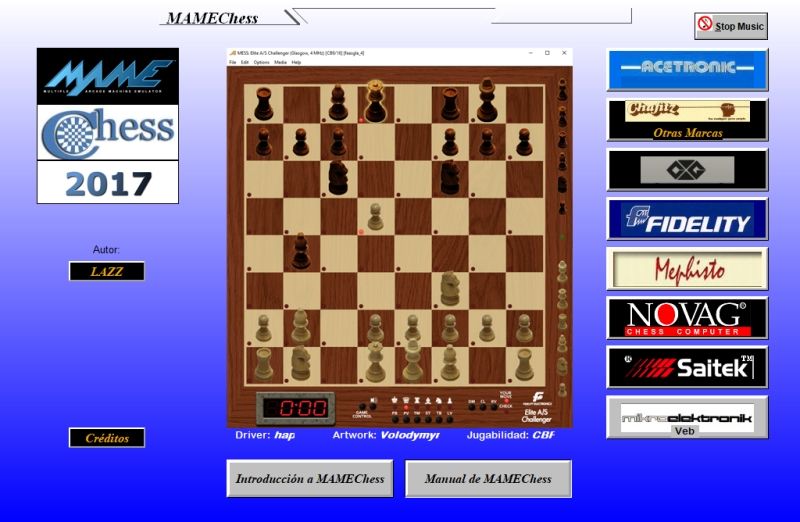Screen dimensions: 800x522
Task: Open the CXG brand section
Action: [x=687, y=170]
